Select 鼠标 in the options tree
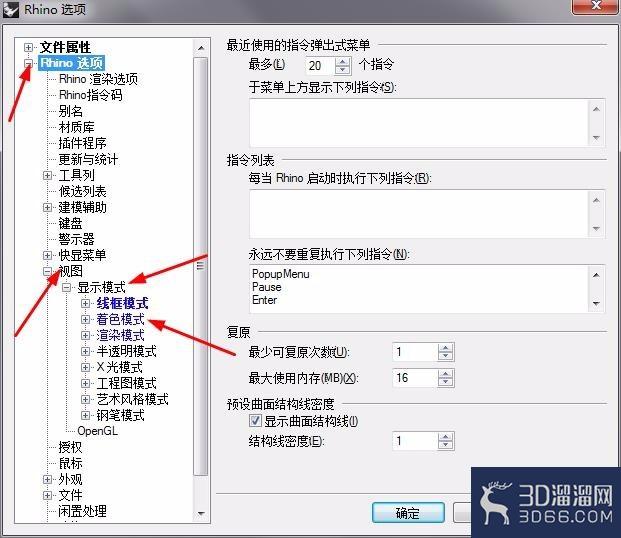Screen dimensions: 621x538 click(x=70, y=464)
